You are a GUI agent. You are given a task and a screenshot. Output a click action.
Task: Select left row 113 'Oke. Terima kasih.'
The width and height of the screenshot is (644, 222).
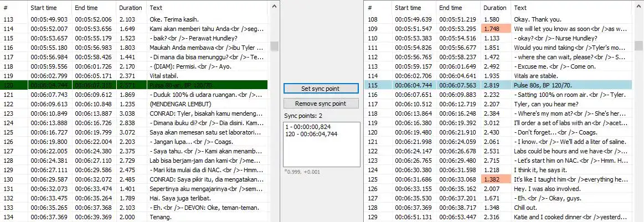tap(135, 19)
